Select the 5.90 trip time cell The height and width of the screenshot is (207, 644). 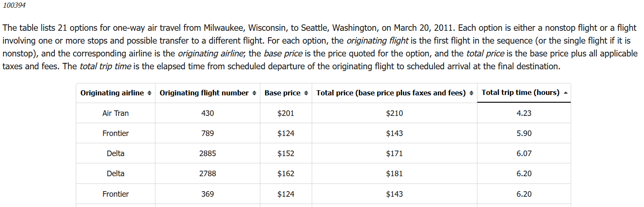click(524, 133)
